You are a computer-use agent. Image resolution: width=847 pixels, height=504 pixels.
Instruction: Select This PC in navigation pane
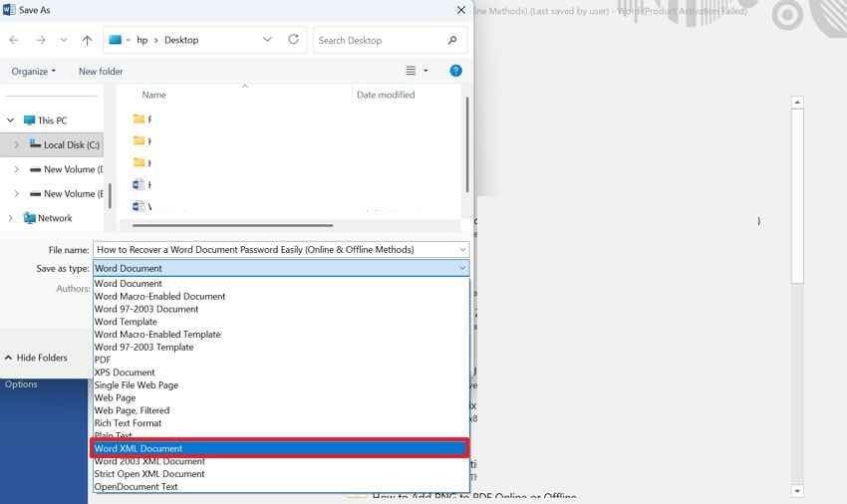(53, 120)
